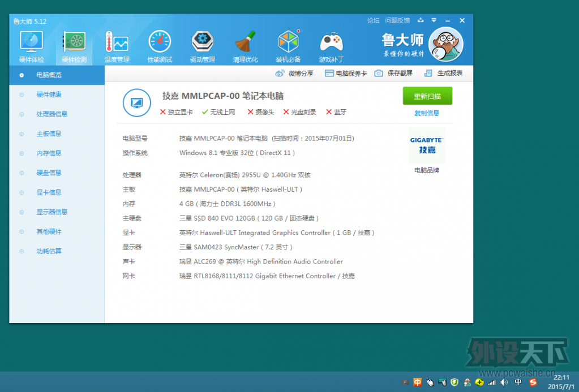The height and width of the screenshot is (392, 579).
Task: Open the 问题反馈 link in title bar
Action: pyautogui.click(x=397, y=21)
